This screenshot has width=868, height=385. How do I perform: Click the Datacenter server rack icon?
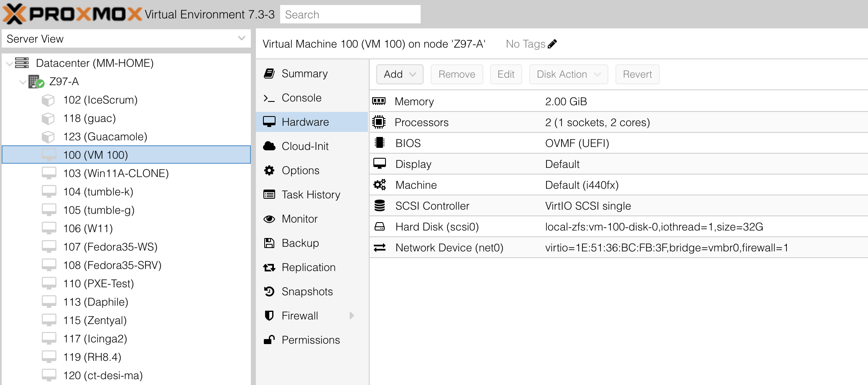[x=22, y=63]
